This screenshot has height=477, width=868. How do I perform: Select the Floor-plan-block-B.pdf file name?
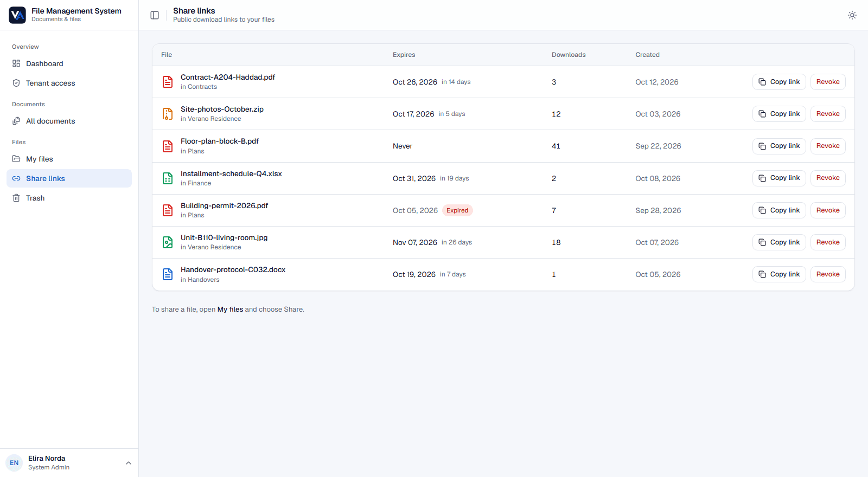coord(220,141)
